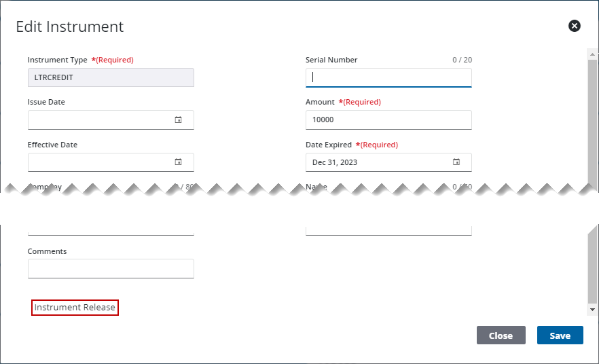Open the Effective Date calendar picker

click(178, 162)
